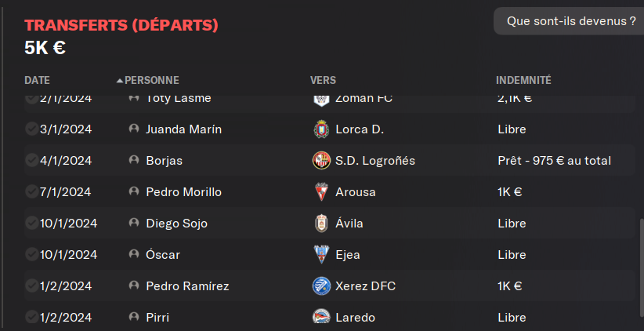
Task: Click the VERS column header
Action: [x=323, y=80]
